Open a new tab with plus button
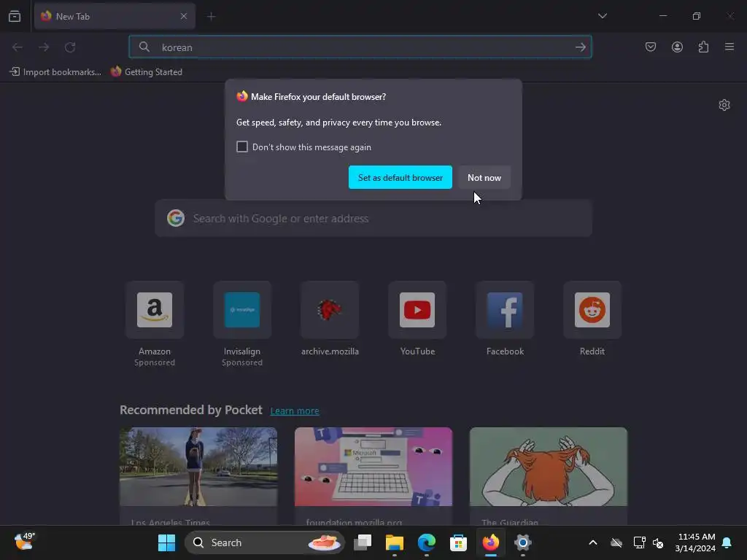747x560 pixels. (211, 17)
